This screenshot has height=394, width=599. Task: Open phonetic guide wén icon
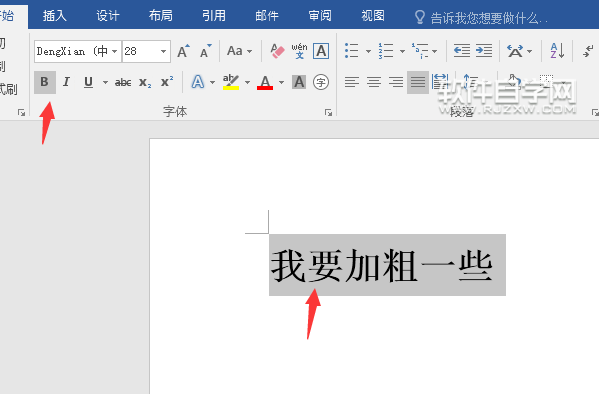[299, 51]
